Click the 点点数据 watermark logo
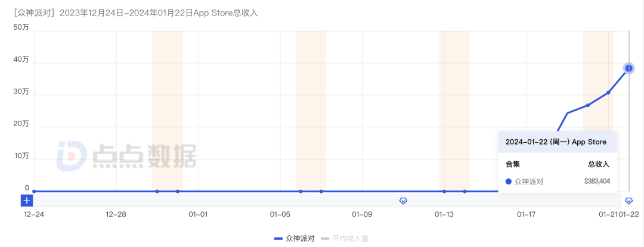 click(x=126, y=156)
